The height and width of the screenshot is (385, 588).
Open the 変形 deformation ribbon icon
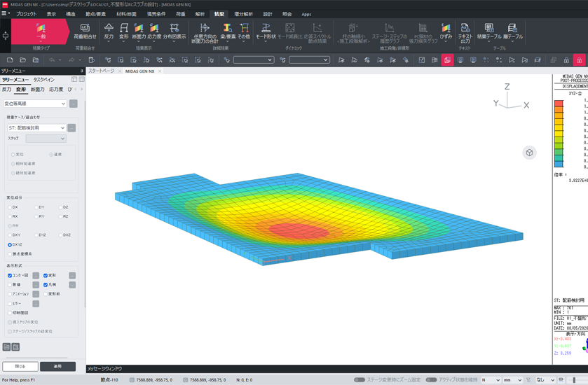124,31
